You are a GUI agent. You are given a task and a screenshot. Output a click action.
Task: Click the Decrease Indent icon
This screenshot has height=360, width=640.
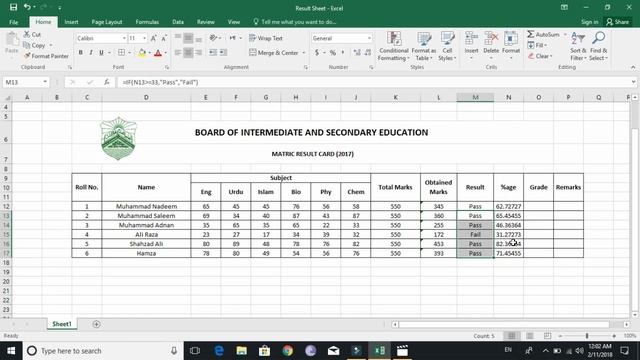click(x=213, y=53)
